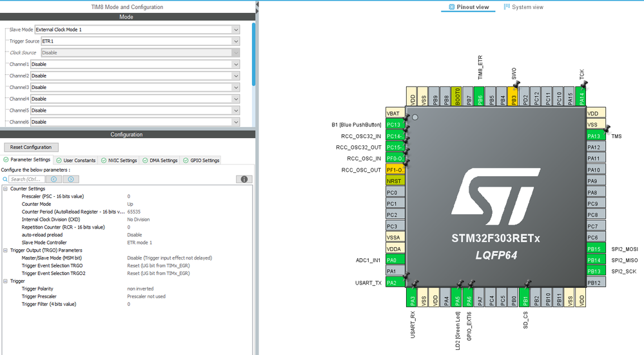Screen dimensions: 644x355
Task: Click the PA0 pin for ADC1_IN1
Action: coord(395,260)
